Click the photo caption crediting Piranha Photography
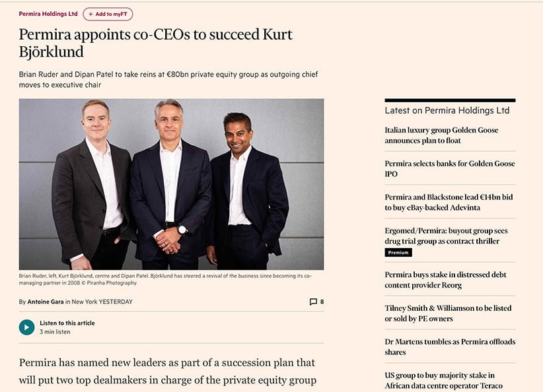Image resolution: width=543 pixels, height=392 pixels. [x=165, y=279]
